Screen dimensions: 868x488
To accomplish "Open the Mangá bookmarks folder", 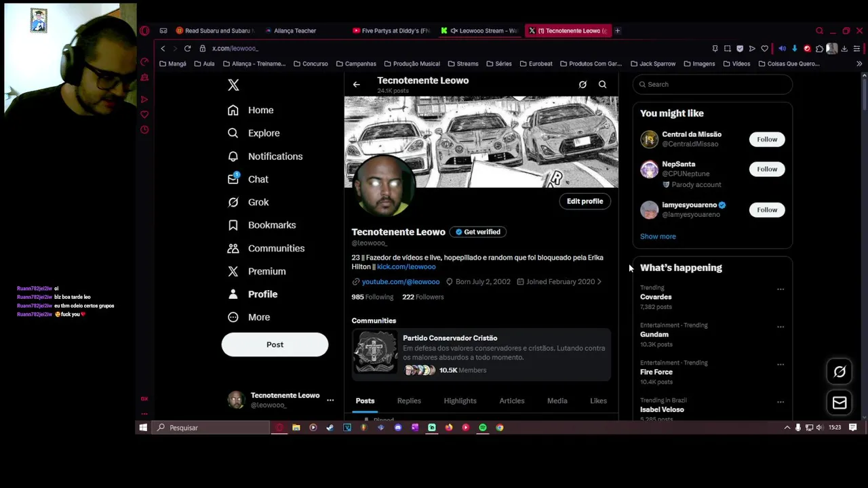I will [x=173, y=64].
